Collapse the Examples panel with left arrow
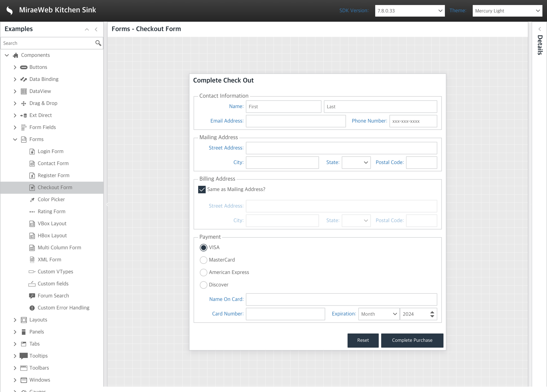Screen dimensions: 547x392 click(96, 29)
